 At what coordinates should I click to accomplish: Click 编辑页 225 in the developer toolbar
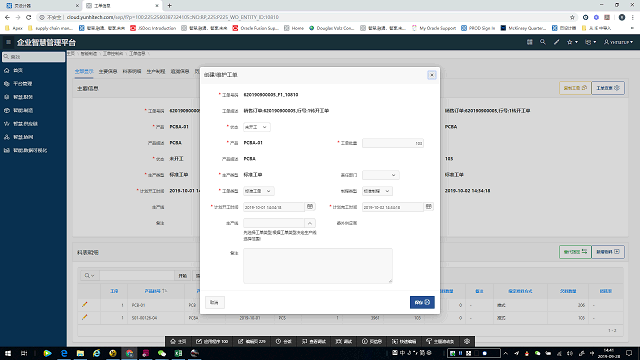(252, 341)
